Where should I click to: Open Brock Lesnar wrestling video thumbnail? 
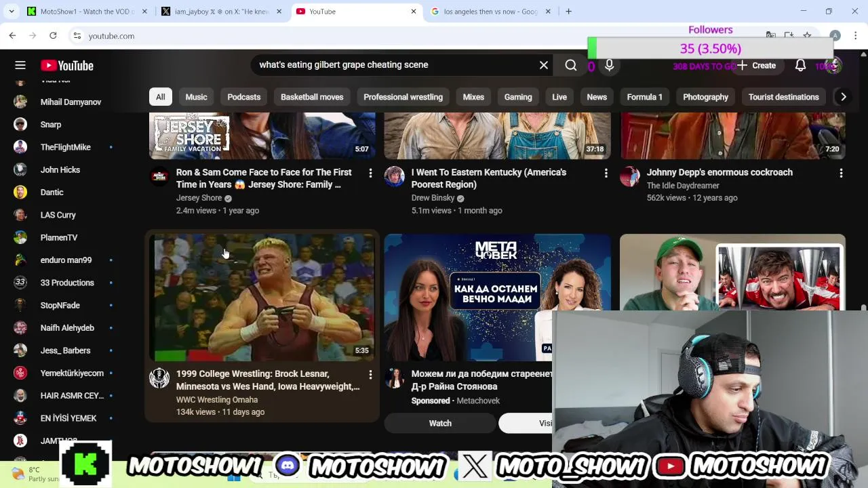[x=262, y=298]
